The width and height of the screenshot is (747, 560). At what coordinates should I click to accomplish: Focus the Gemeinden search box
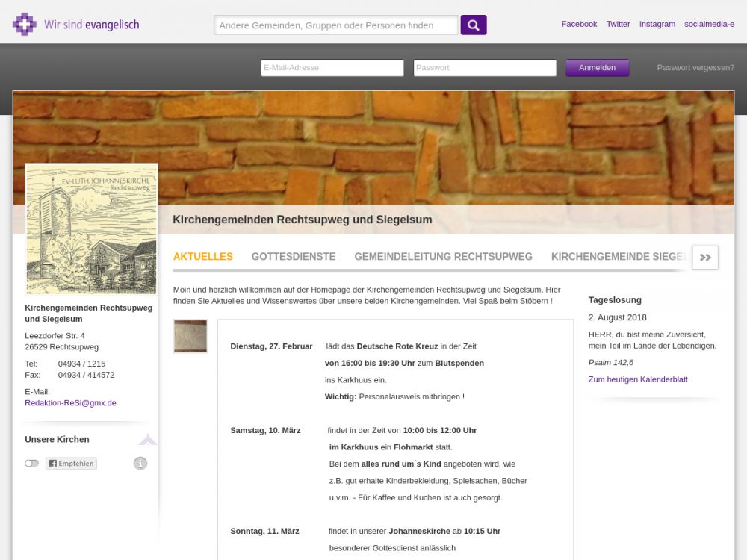point(336,25)
